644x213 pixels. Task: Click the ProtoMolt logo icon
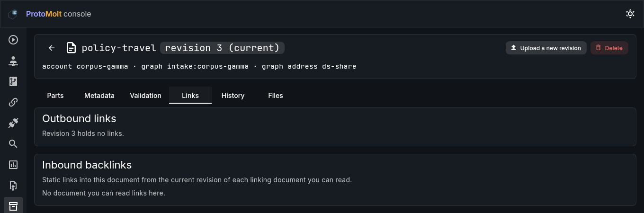point(13,14)
